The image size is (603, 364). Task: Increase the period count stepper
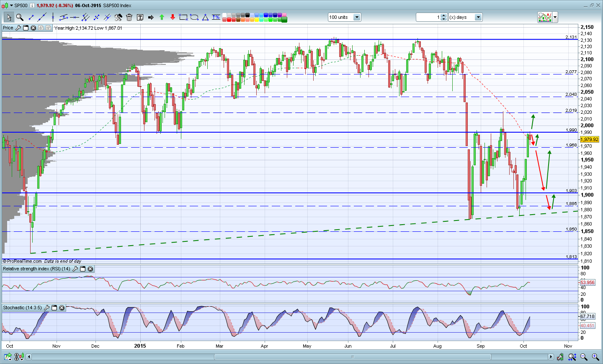pos(444,15)
